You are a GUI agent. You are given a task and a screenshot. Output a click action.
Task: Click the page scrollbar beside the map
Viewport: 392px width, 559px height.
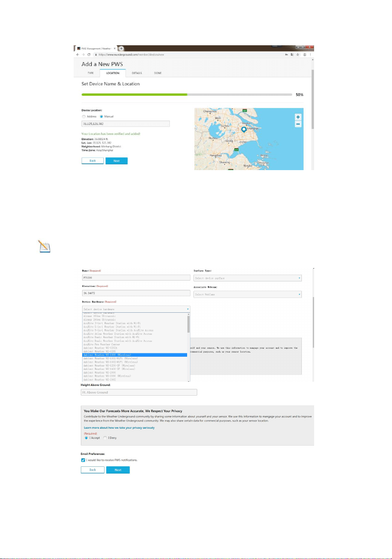coord(312,99)
